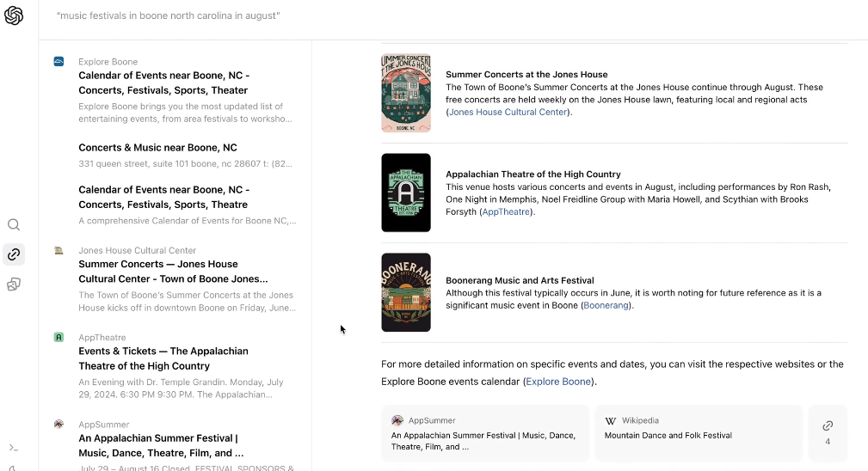868x471 pixels.
Task: Click Appalachian Theatre of the High Country heading
Action: tap(533, 174)
